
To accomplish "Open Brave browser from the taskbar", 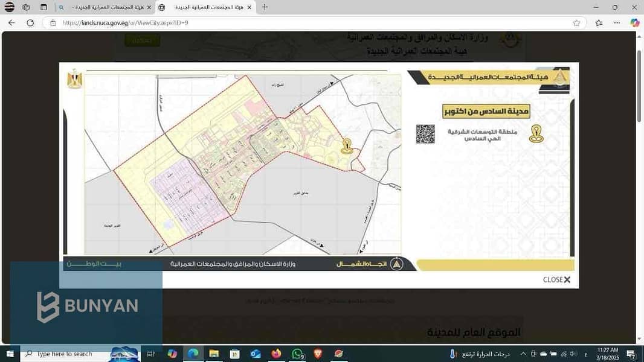I will click(x=318, y=354).
